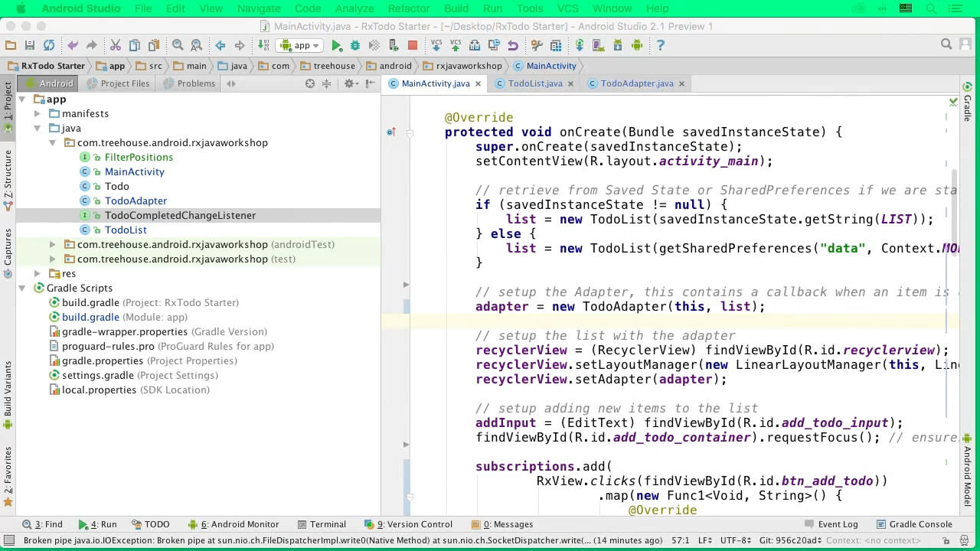Click Search Everywhere magnifier at top right
This screenshot has height=551, width=980.
946,44
